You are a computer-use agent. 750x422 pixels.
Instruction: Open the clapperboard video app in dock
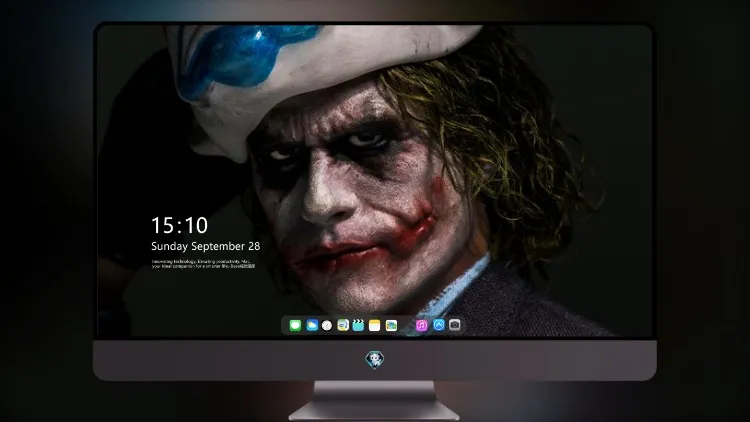point(358,325)
